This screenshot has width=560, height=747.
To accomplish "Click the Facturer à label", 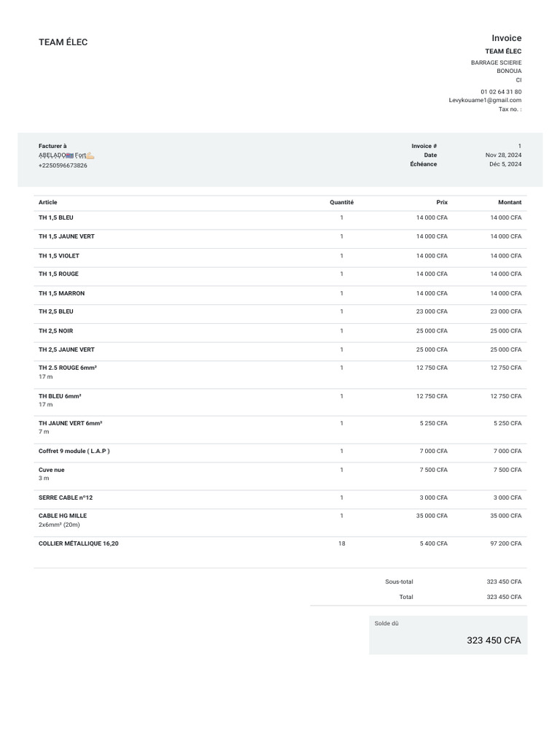I will pyautogui.click(x=52, y=146).
